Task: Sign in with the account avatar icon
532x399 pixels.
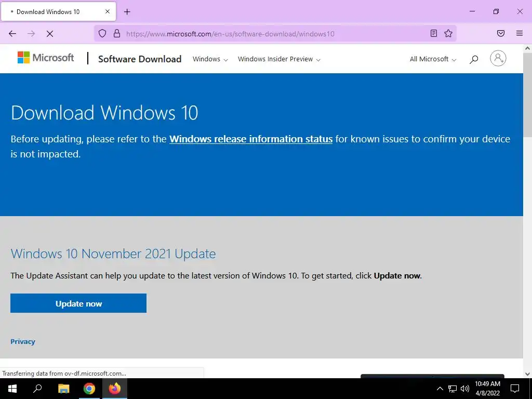Action: tap(498, 58)
